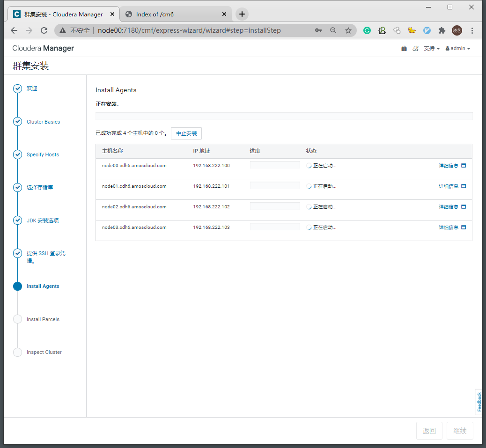Select the Install Parcels step
This screenshot has width=486, height=448.
coord(43,319)
